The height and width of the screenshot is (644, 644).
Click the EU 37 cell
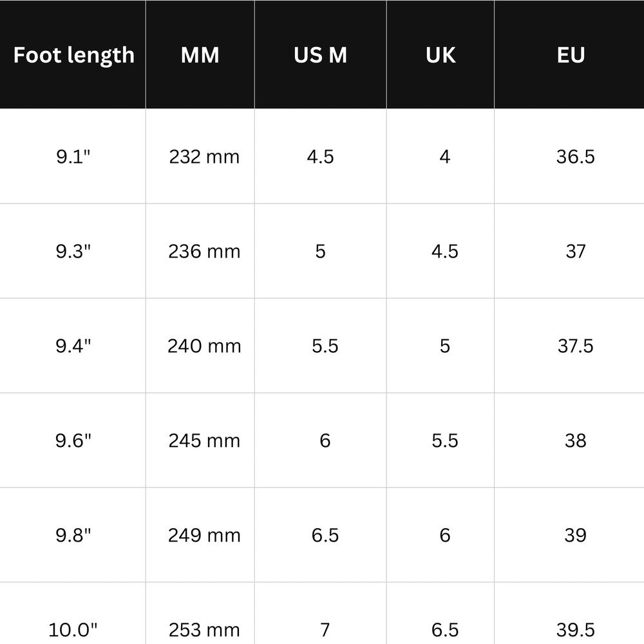(569, 251)
